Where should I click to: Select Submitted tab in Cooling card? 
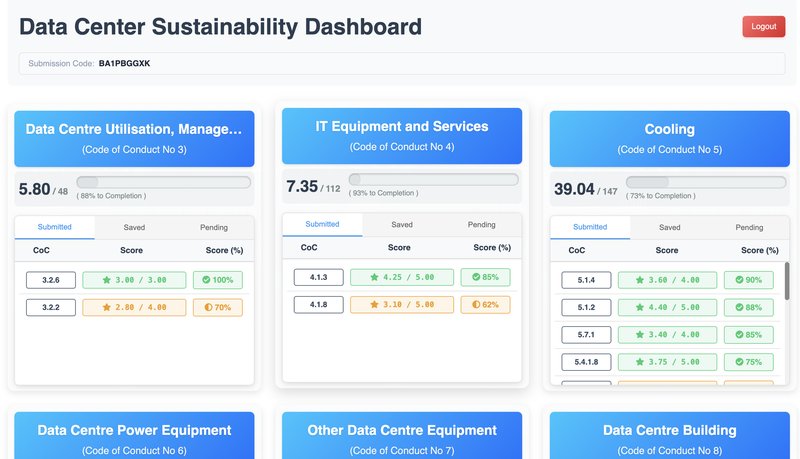pyautogui.click(x=590, y=227)
